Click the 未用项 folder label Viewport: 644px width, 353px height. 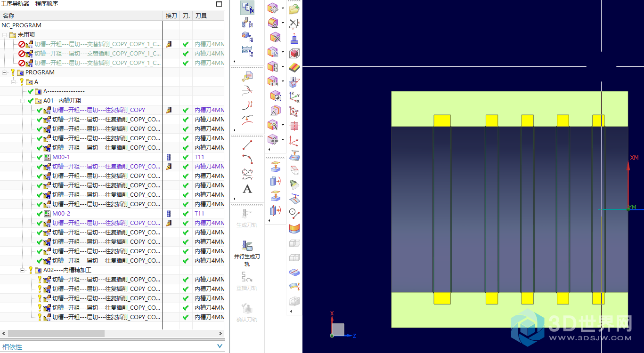coord(26,35)
